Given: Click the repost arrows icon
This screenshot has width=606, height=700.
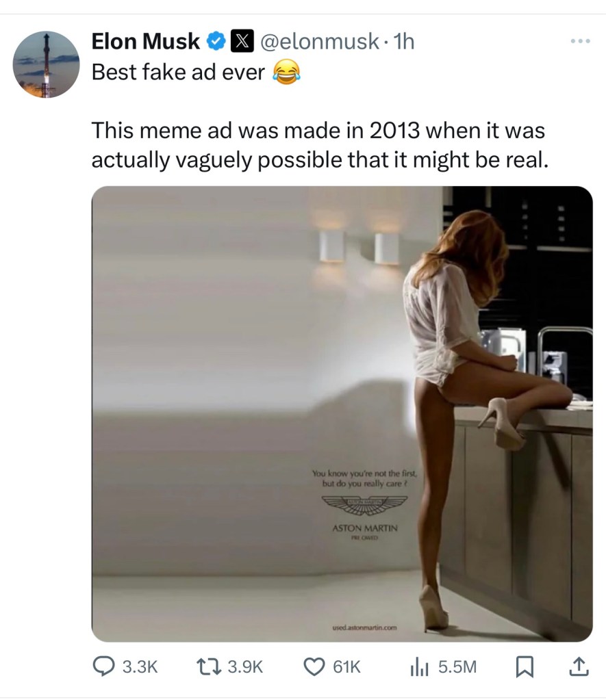Looking at the screenshot, I should point(208,666).
